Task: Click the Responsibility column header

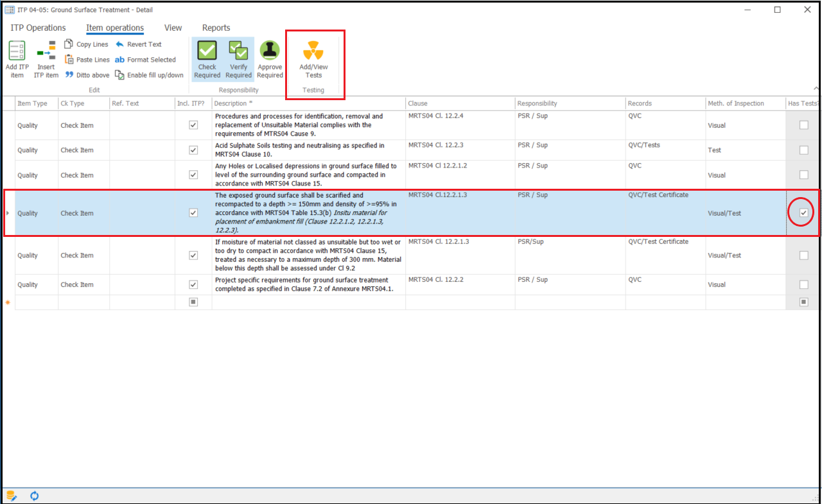Action: [x=570, y=103]
